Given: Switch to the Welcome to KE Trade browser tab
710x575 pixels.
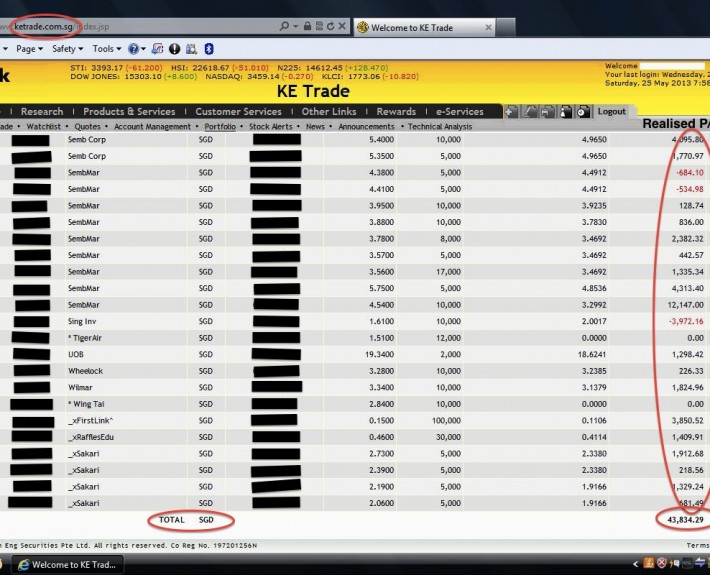Looking at the screenshot, I should coord(412,27).
